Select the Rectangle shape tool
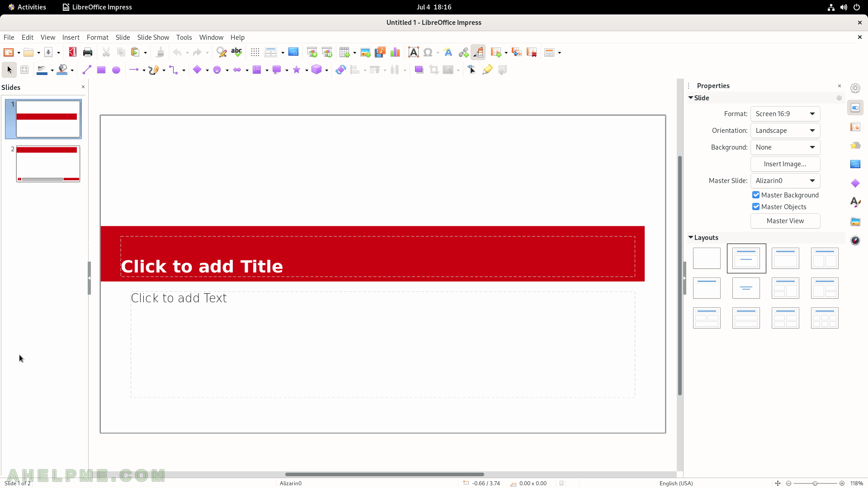Image resolution: width=868 pixels, height=488 pixels. tap(101, 70)
